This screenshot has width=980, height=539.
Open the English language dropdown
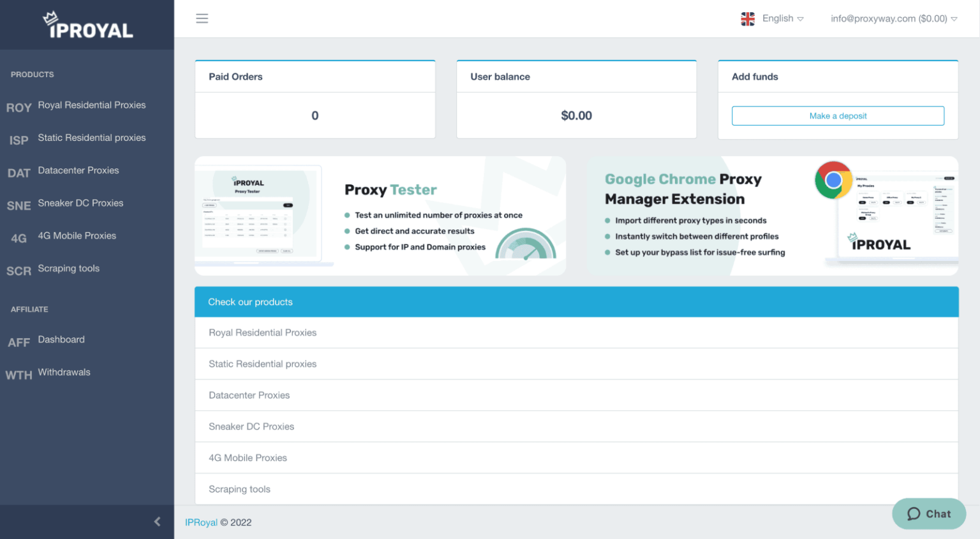(773, 18)
